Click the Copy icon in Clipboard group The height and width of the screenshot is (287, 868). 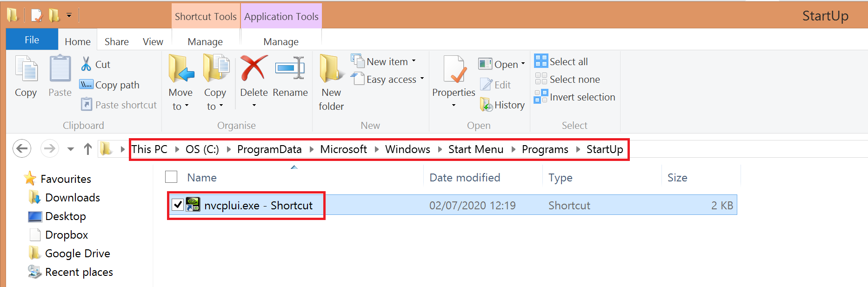coord(26,69)
